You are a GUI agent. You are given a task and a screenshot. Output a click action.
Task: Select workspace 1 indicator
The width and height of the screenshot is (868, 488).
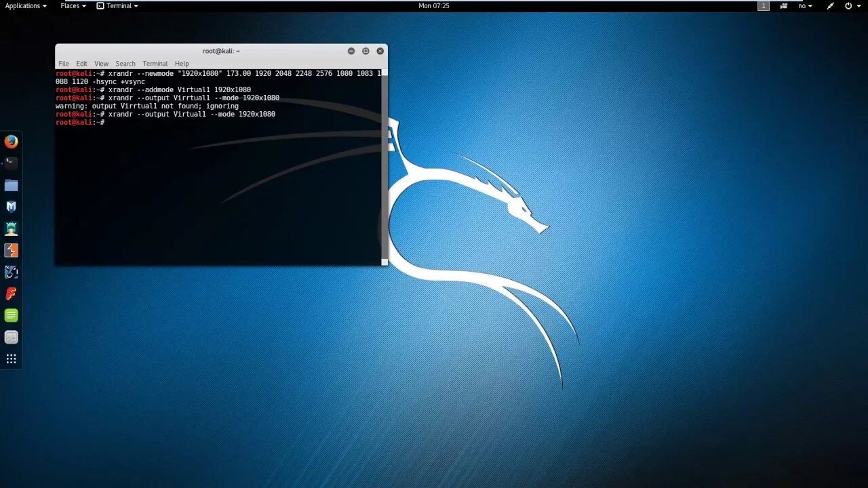tap(764, 5)
